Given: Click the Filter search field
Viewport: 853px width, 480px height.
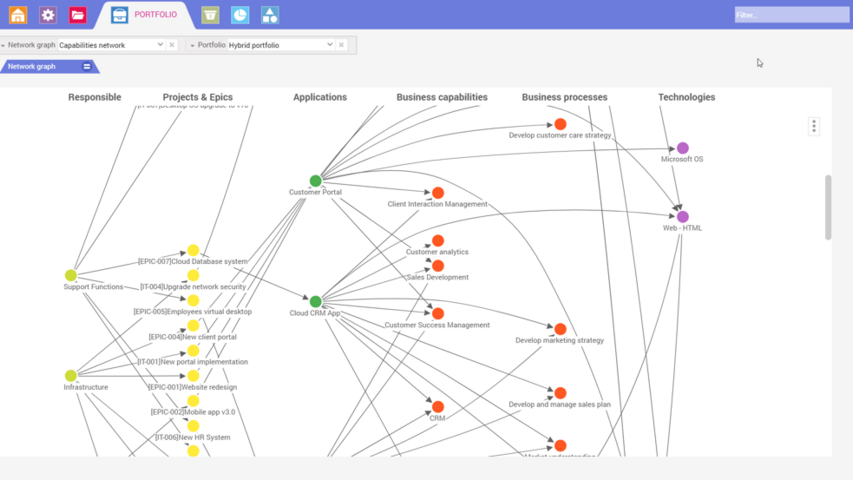Looking at the screenshot, I should (791, 15).
